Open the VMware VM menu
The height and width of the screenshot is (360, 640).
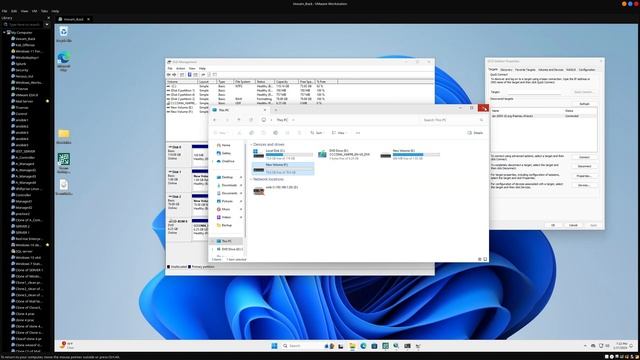point(34,11)
